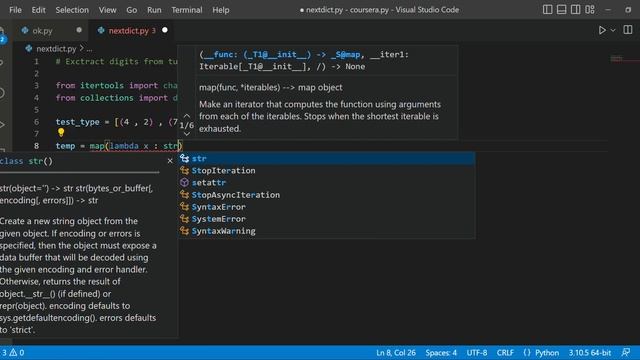Split the editor right
640x360 pixels.
[x=627, y=30]
